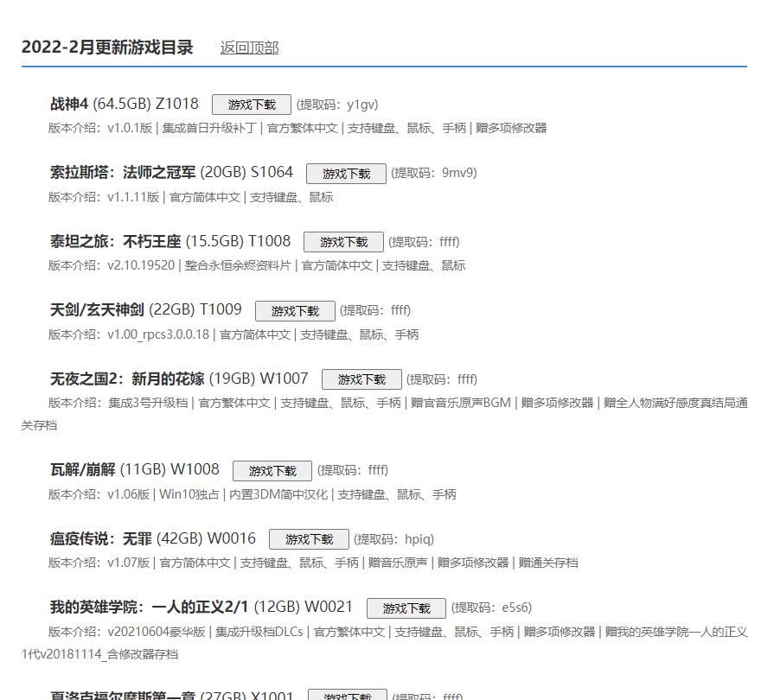Select the 泰坦之旅：不朽王座 title text
Image resolution: width=761 pixels, height=700 pixels.
(x=115, y=241)
